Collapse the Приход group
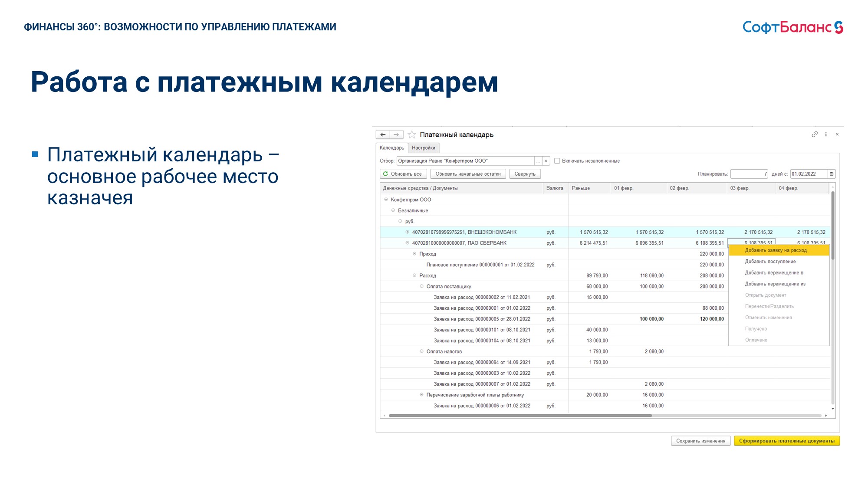The width and height of the screenshot is (868, 488). [414, 254]
